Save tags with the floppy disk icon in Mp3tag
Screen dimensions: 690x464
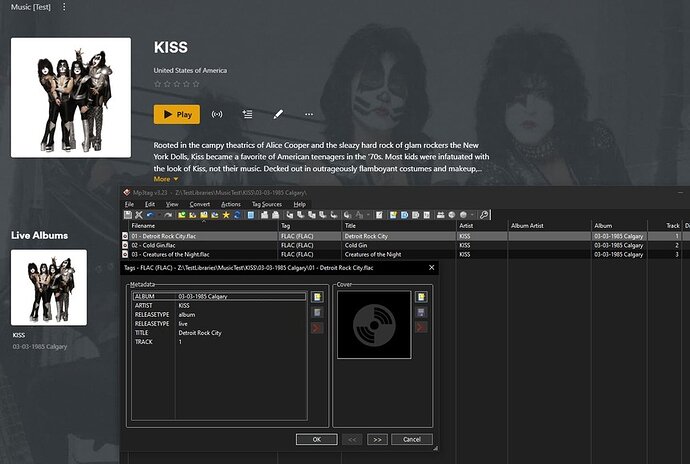(x=128, y=215)
